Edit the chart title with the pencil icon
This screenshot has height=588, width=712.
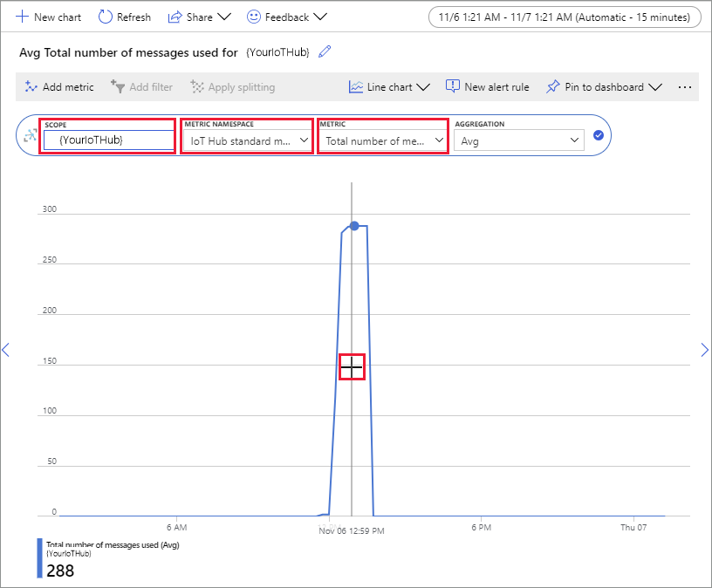click(325, 51)
